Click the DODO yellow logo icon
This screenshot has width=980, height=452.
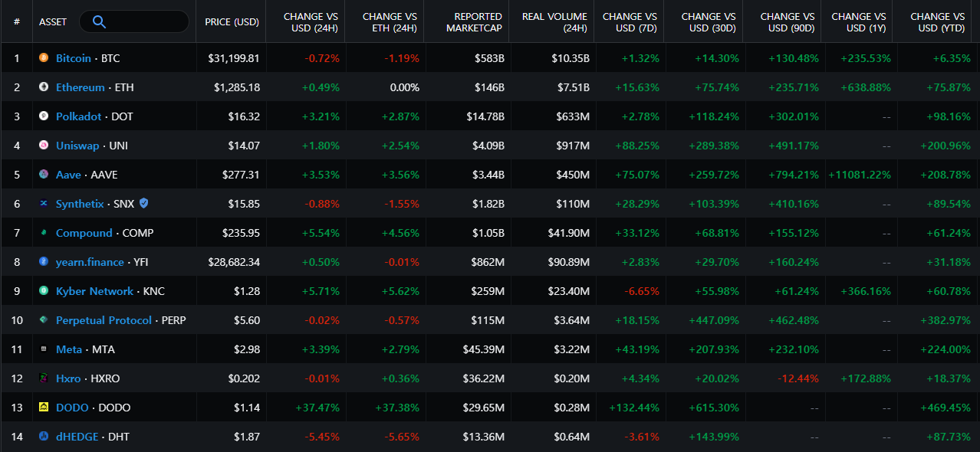pyautogui.click(x=44, y=408)
